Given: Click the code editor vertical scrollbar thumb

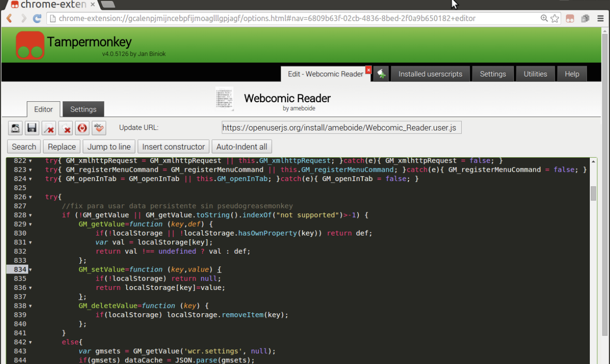Looking at the screenshot, I should 593,193.
